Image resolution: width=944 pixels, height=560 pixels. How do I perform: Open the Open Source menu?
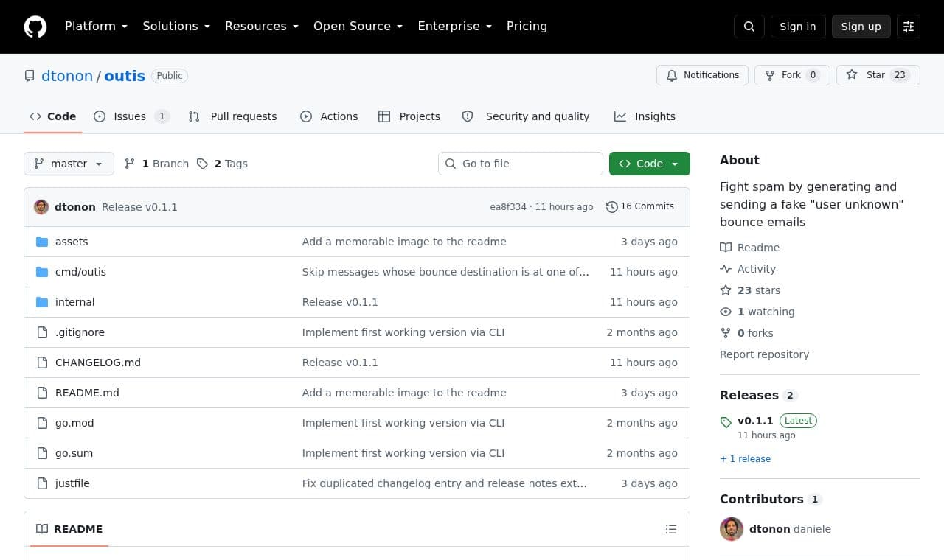(358, 27)
